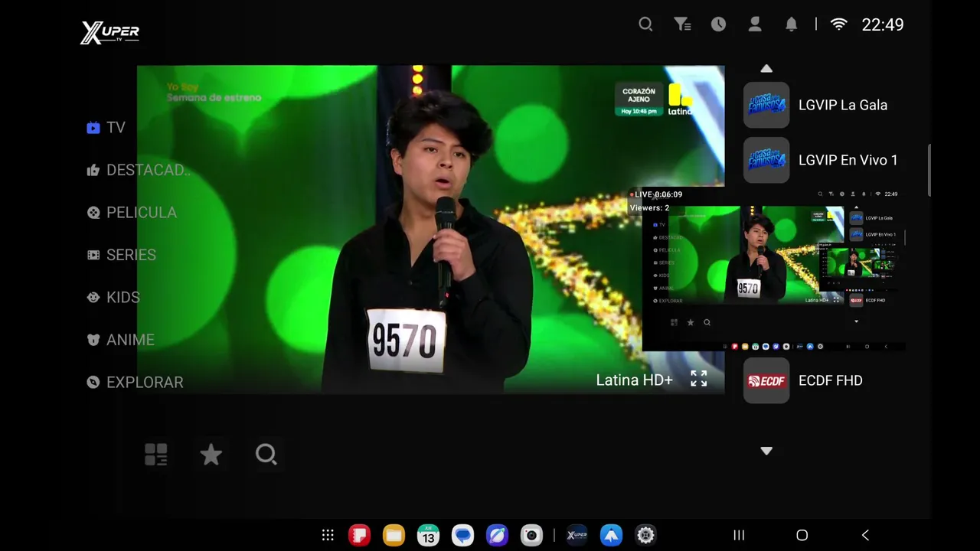Open the user profile icon

(x=755, y=24)
